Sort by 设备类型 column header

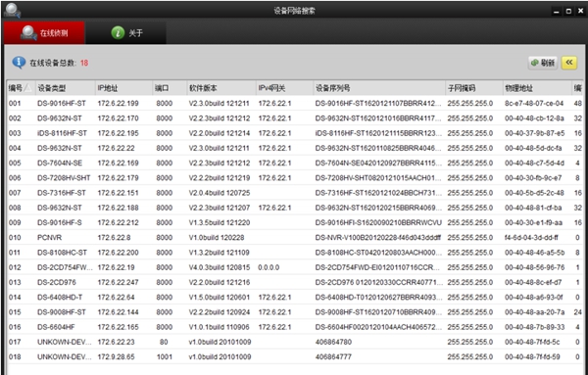click(x=65, y=88)
